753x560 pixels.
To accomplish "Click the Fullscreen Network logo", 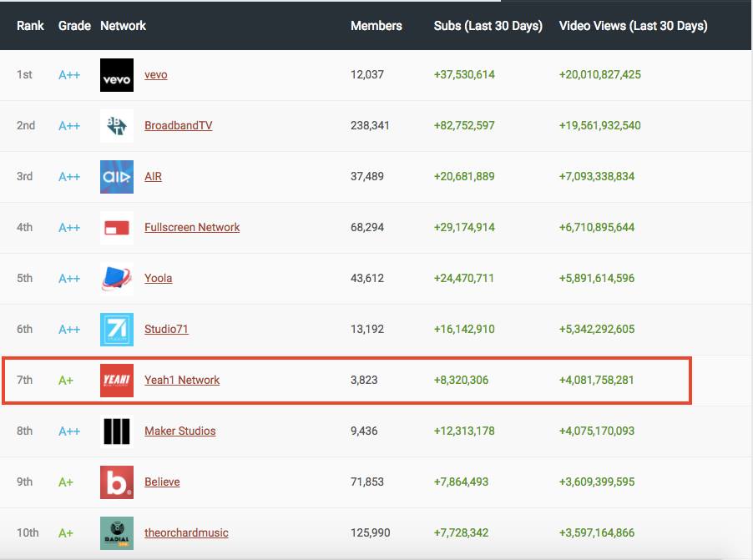I will click(x=116, y=228).
